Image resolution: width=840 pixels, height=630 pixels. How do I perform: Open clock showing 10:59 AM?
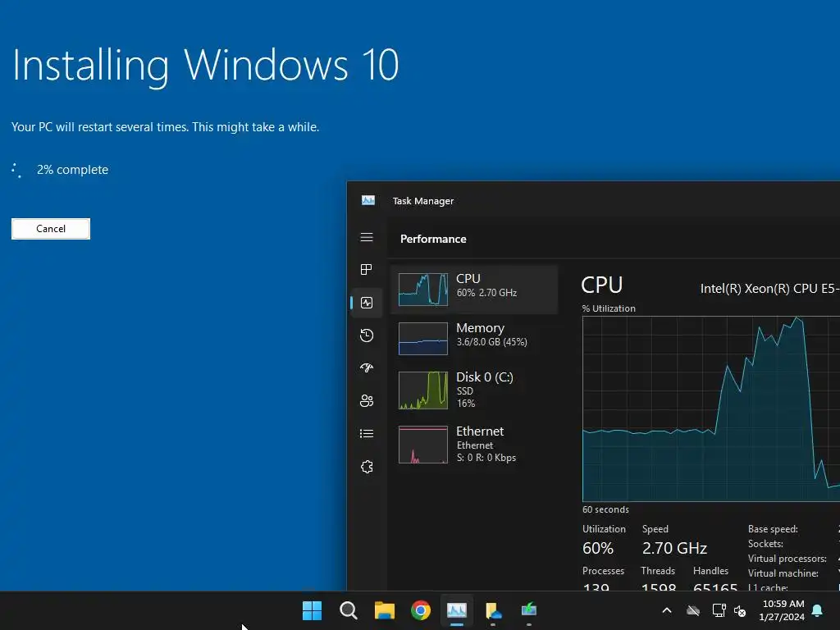coord(782,610)
